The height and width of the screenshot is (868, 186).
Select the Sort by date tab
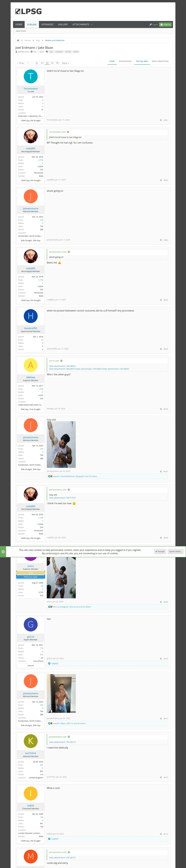tap(142, 61)
